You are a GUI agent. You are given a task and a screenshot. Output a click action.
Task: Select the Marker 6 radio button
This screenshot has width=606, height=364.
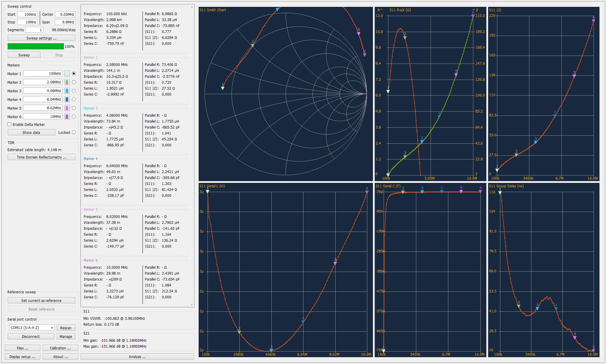click(x=74, y=117)
